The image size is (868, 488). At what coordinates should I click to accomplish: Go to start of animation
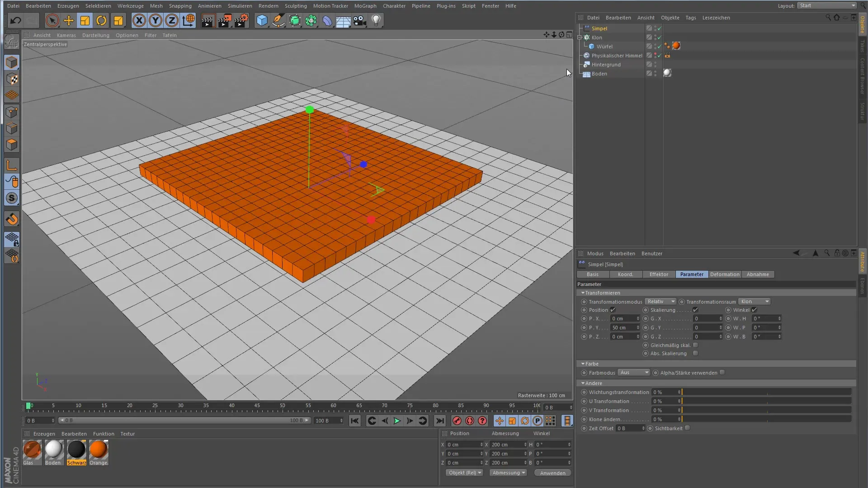[x=355, y=421]
